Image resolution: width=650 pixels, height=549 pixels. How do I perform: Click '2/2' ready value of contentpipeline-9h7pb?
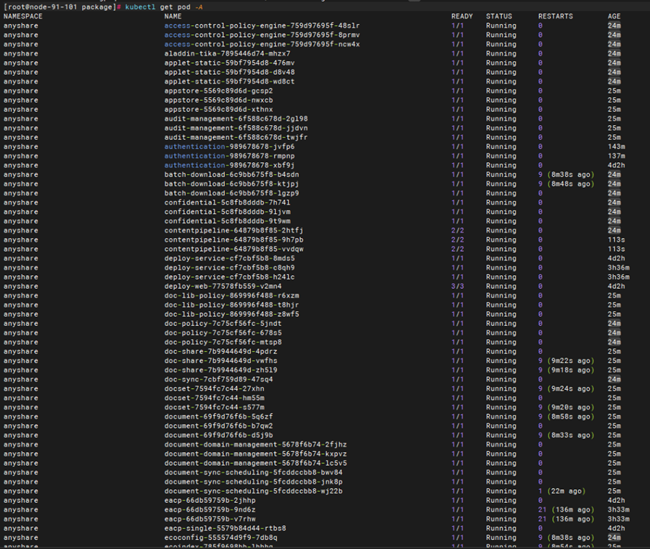(458, 240)
